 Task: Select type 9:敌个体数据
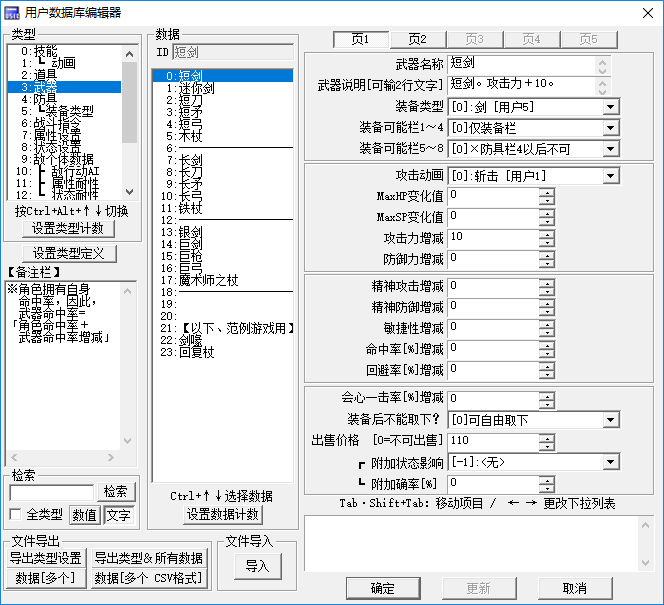pos(64,159)
